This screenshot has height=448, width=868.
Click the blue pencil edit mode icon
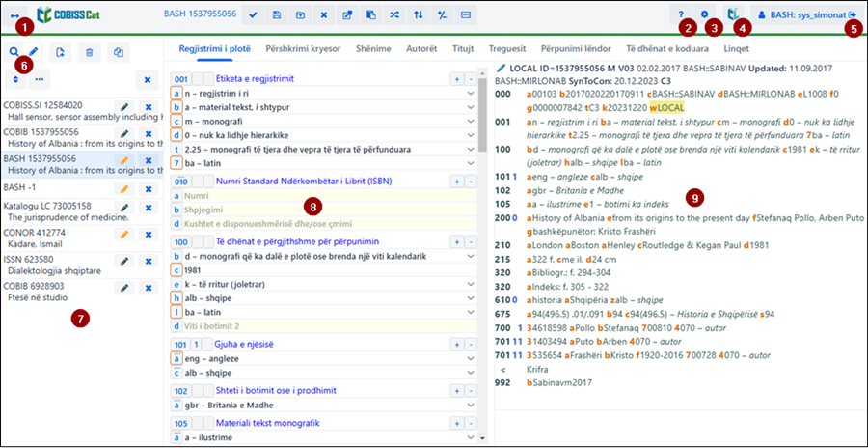[33, 52]
